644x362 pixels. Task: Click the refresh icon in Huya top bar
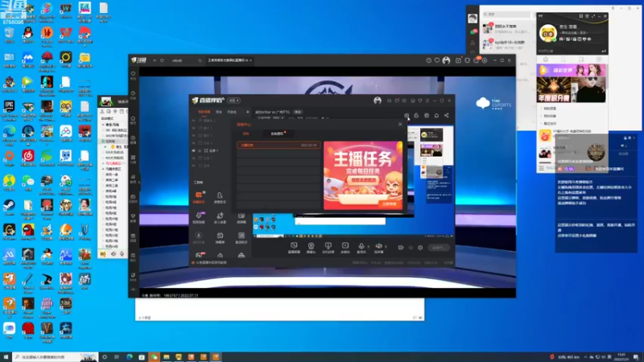163,60
